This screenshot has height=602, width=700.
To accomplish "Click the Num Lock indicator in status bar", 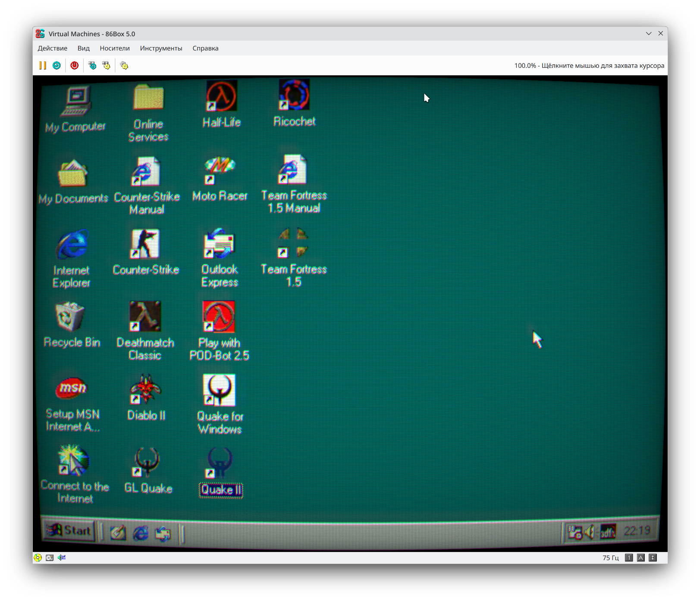I will point(629,558).
